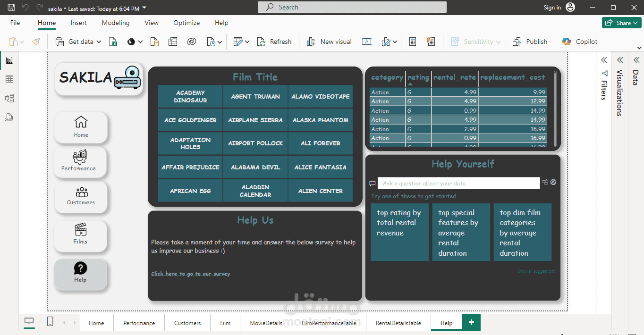The width and height of the screenshot is (644, 335).
Task: Open the Modeling ribbon tab
Action: tap(116, 23)
